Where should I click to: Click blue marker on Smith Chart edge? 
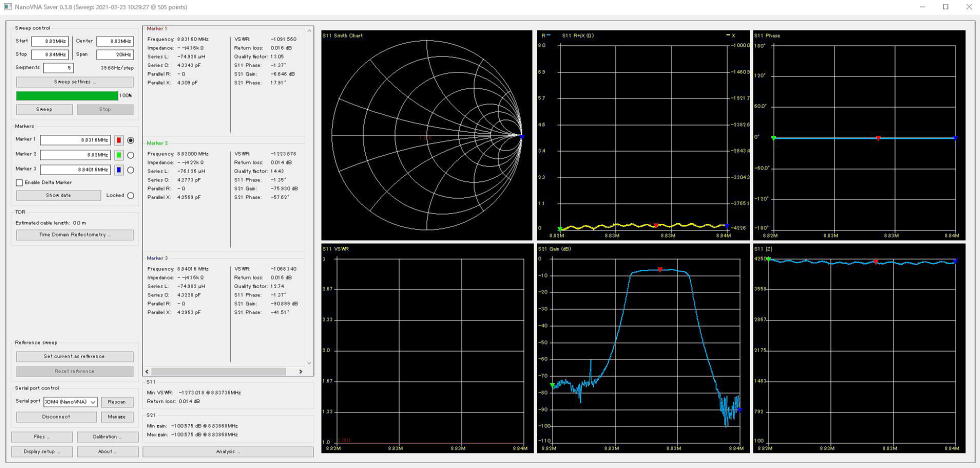coord(522,136)
